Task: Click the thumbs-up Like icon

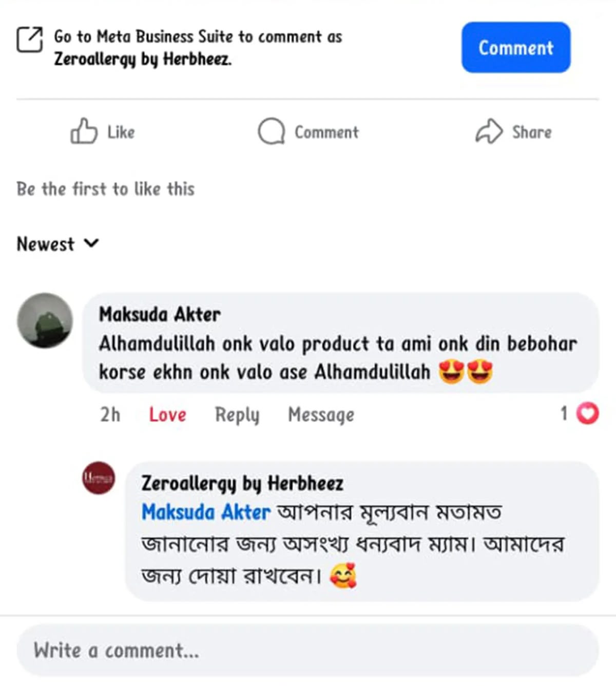Action: pyautogui.click(x=84, y=131)
